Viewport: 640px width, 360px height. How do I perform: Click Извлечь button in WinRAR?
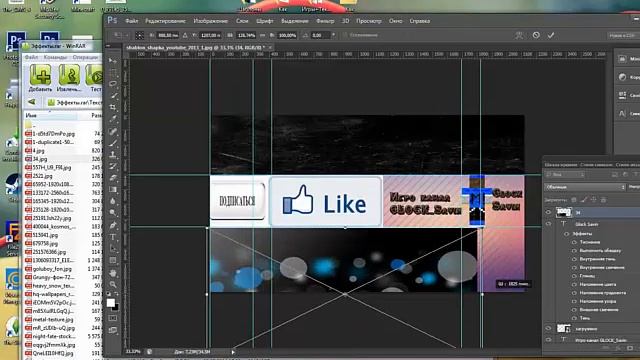point(69,78)
